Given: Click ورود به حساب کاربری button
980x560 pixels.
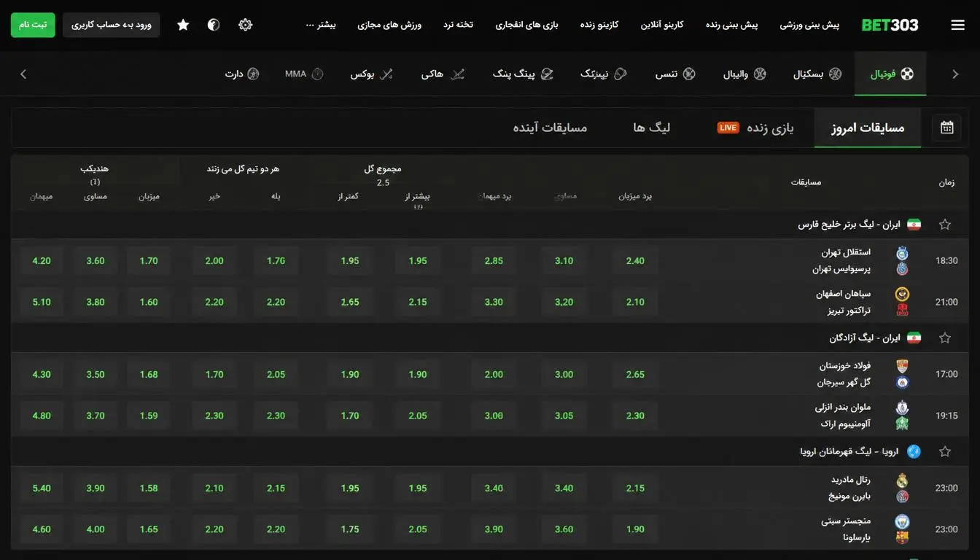Looking at the screenshot, I should pyautogui.click(x=111, y=25).
